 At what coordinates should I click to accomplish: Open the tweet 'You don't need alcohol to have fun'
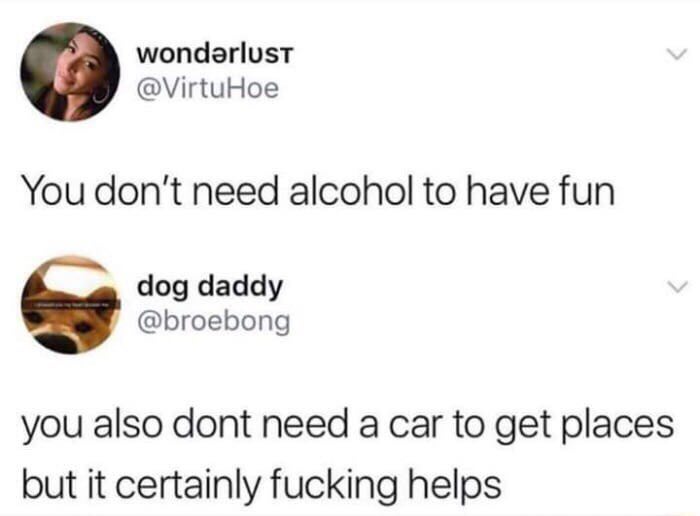(x=319, y=191)
